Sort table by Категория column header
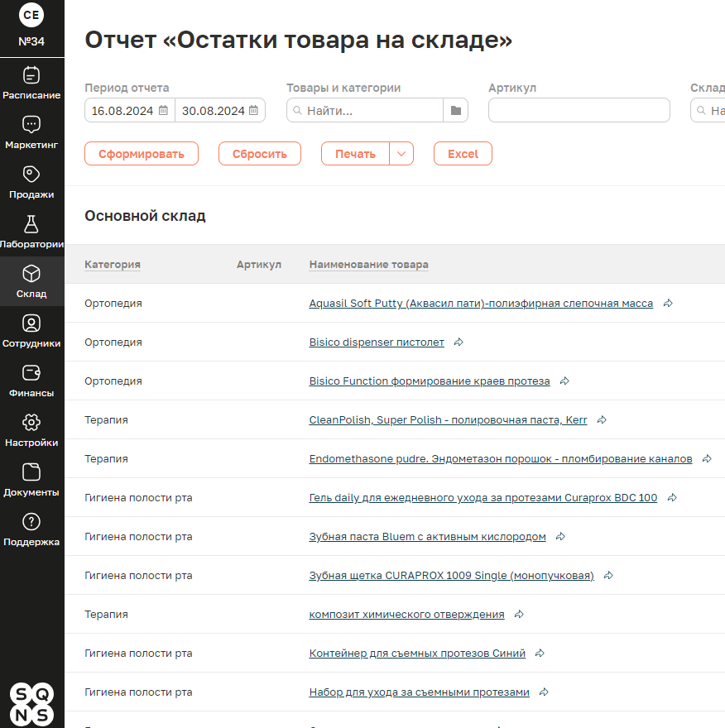Screen dimensions: 725x728 point(113,264)
